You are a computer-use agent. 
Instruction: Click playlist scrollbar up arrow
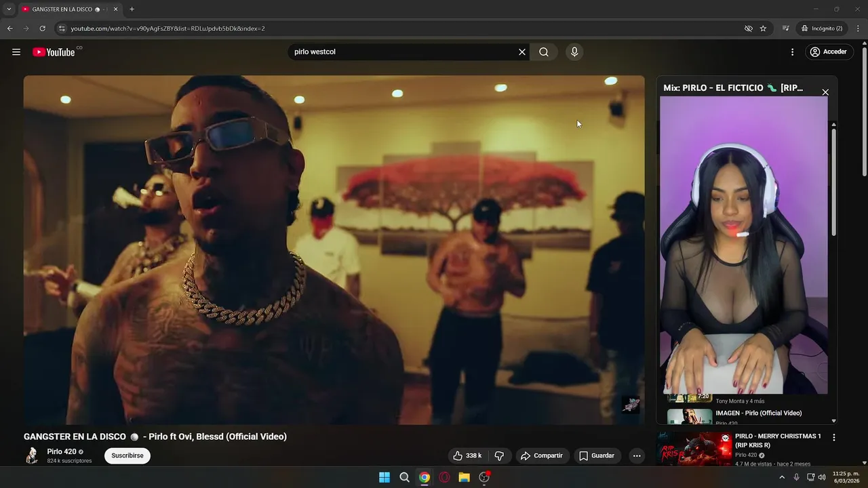833,125
